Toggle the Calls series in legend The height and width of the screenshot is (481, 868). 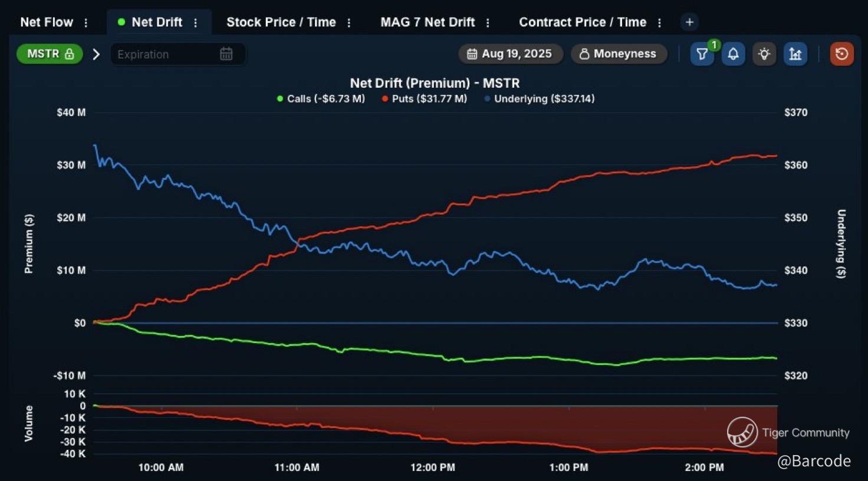321,99
